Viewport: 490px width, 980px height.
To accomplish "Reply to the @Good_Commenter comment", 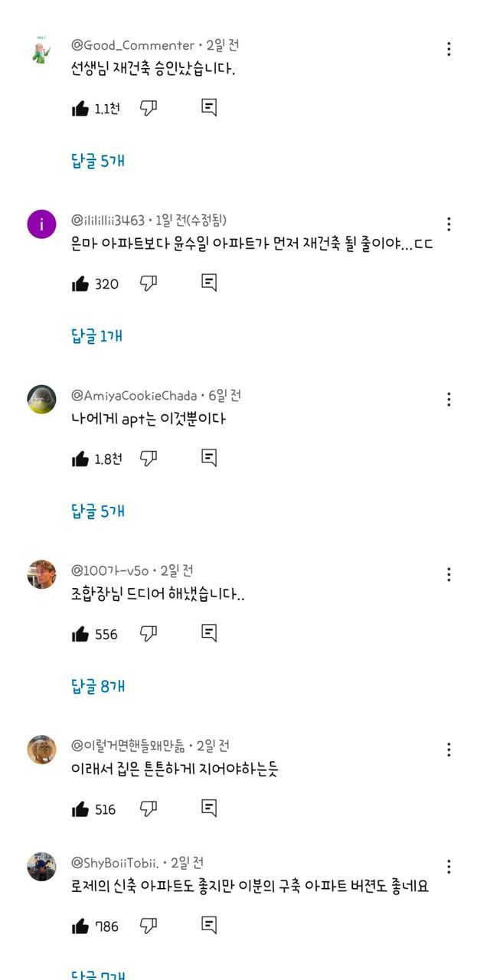I will pyautogui.click(x=209, y=107).
